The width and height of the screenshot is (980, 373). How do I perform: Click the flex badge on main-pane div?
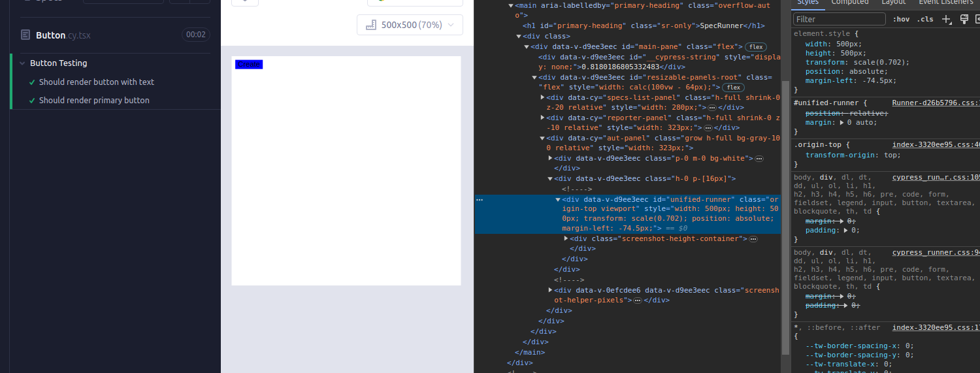[x=756, y=47]
